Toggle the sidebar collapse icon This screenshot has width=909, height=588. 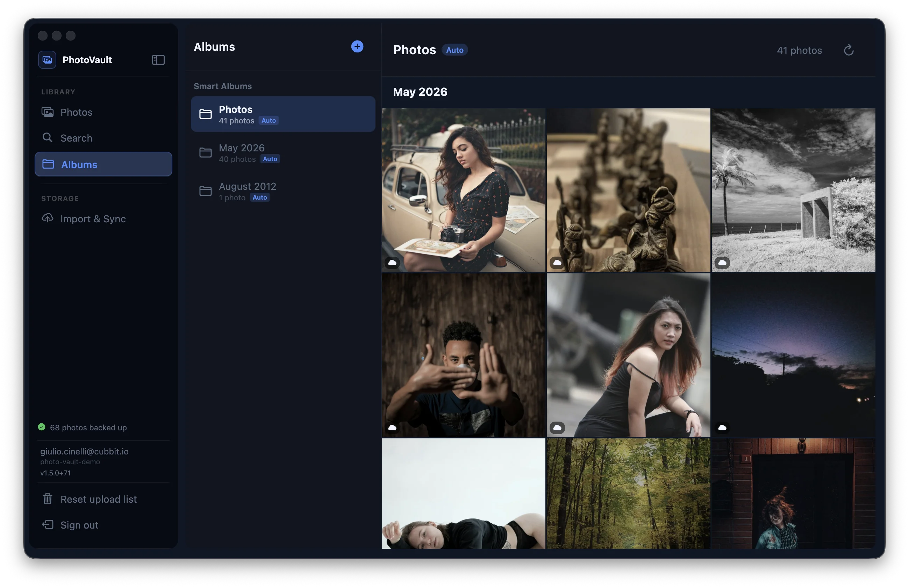[158, 60]
